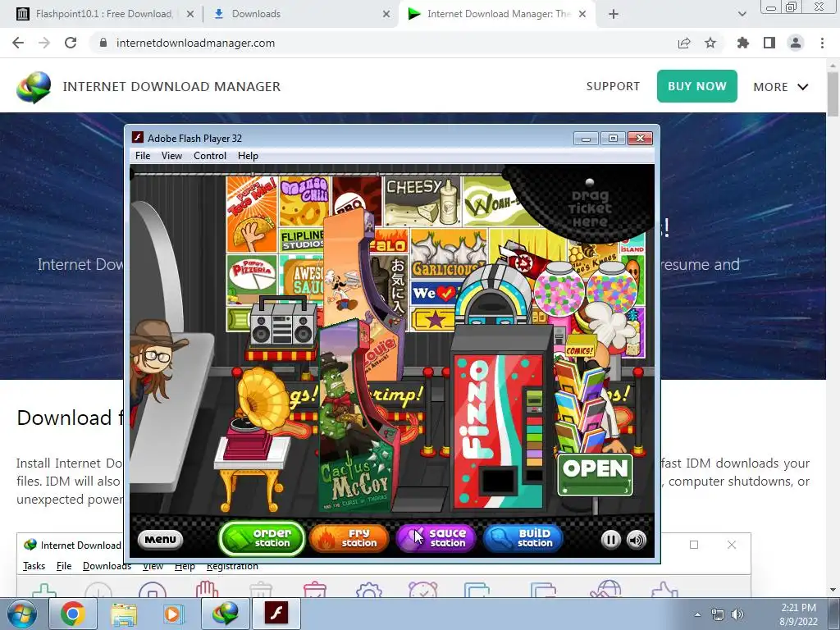The height and width of the screenshot is (630, 840).
Task: Open a new browser tab
Action: (614, 14)
